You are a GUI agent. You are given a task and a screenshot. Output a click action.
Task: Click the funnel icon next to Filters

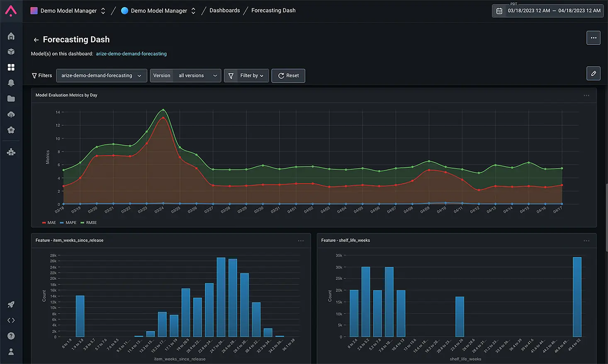click(x=34, y=76)
